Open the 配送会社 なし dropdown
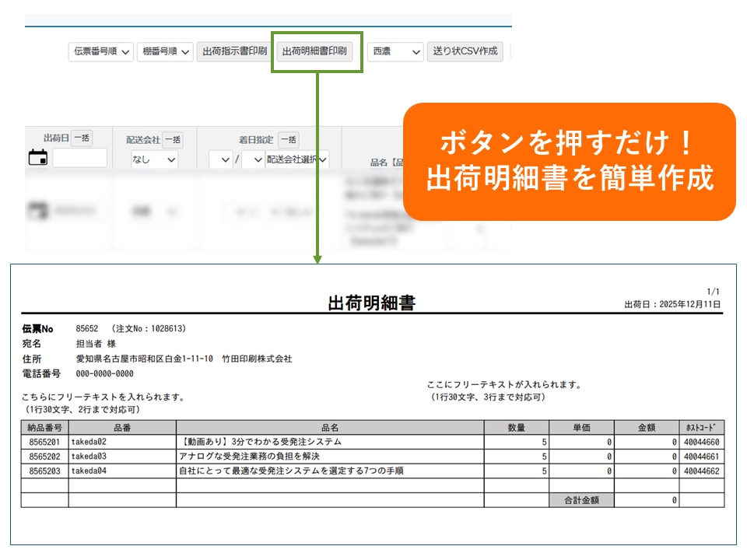 (x=154, y=160)
